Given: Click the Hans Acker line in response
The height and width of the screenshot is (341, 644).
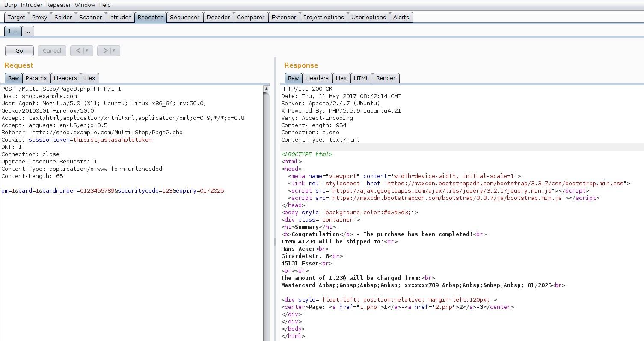Looking at the screenshot, I should [x=305, y=249].
